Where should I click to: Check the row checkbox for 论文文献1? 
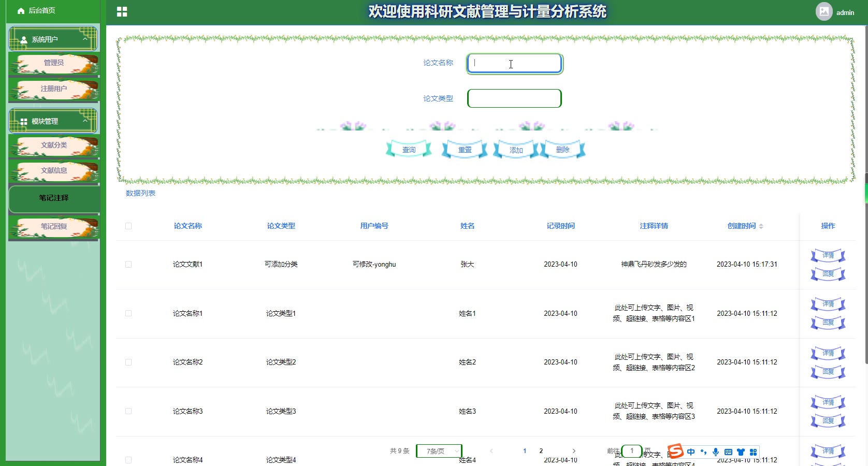click(128, 264)
